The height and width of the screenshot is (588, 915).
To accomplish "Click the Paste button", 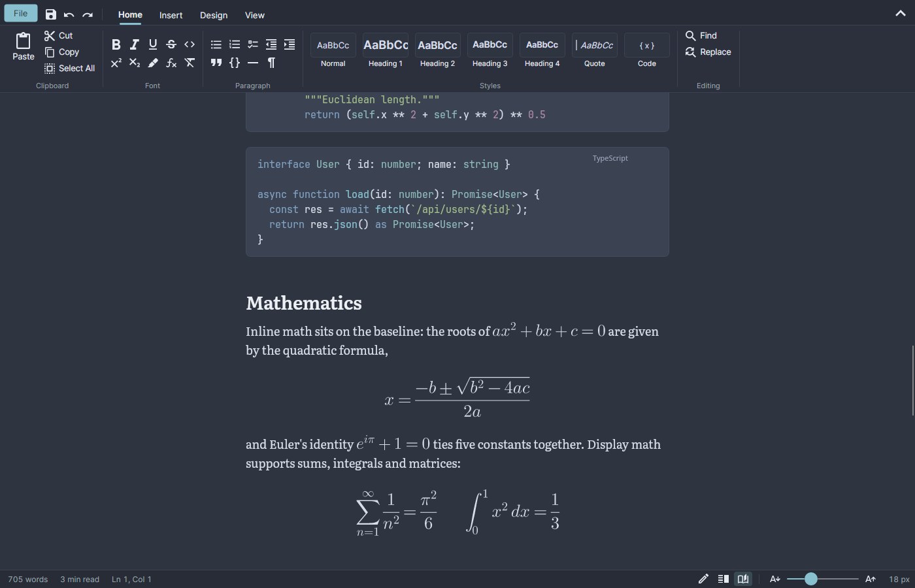I will click(24, 47).
